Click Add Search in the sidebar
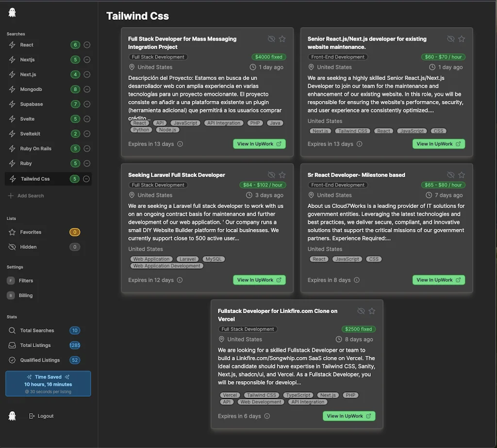497x448 pixels. point(28,195)
